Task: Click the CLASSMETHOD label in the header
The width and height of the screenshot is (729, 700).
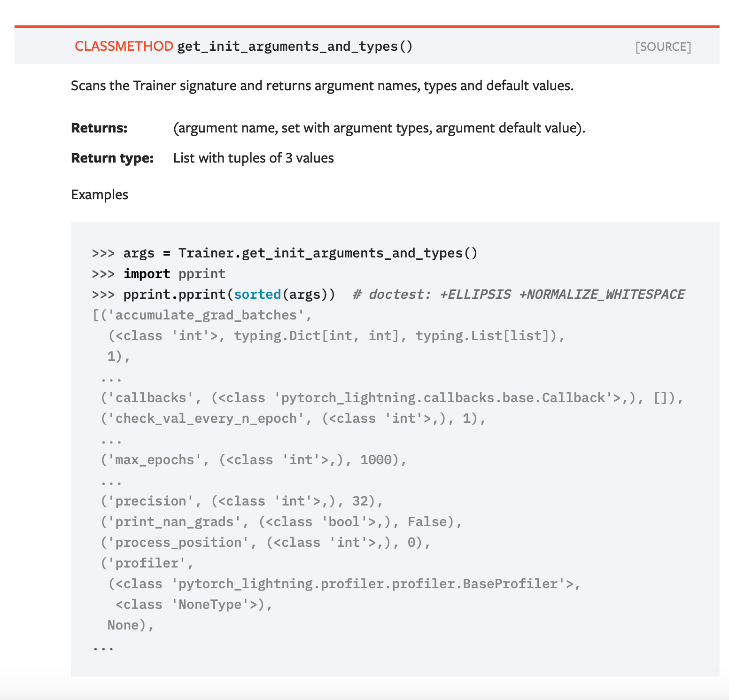Action: pos(124,47)
